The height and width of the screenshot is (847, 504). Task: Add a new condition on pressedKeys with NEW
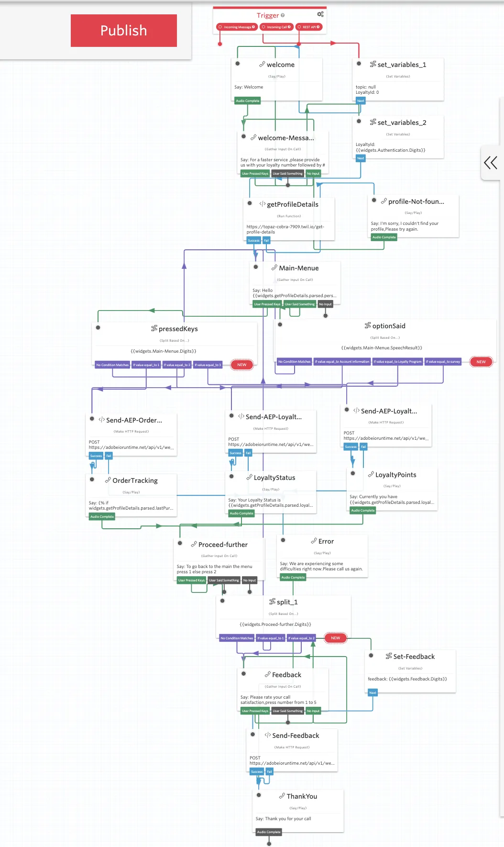pyautogui.click(x=242, y=365)
